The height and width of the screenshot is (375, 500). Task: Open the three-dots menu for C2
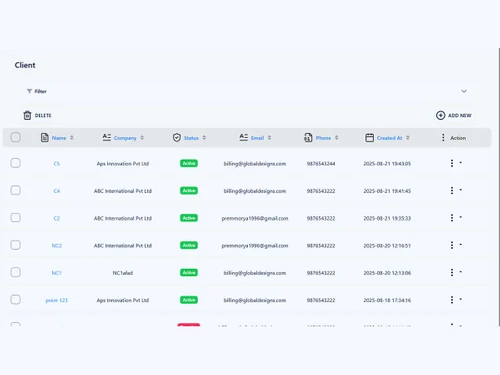tap(452, 218)
